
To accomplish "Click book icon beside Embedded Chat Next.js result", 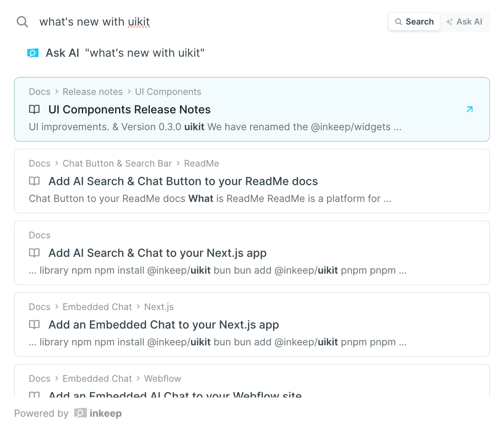I will coord(34,325).
